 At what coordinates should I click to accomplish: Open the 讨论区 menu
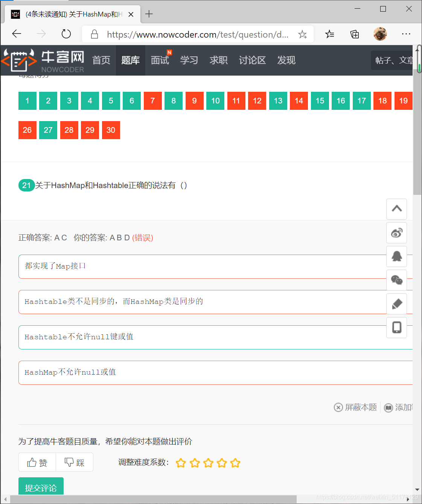click(x=253, y=60)
